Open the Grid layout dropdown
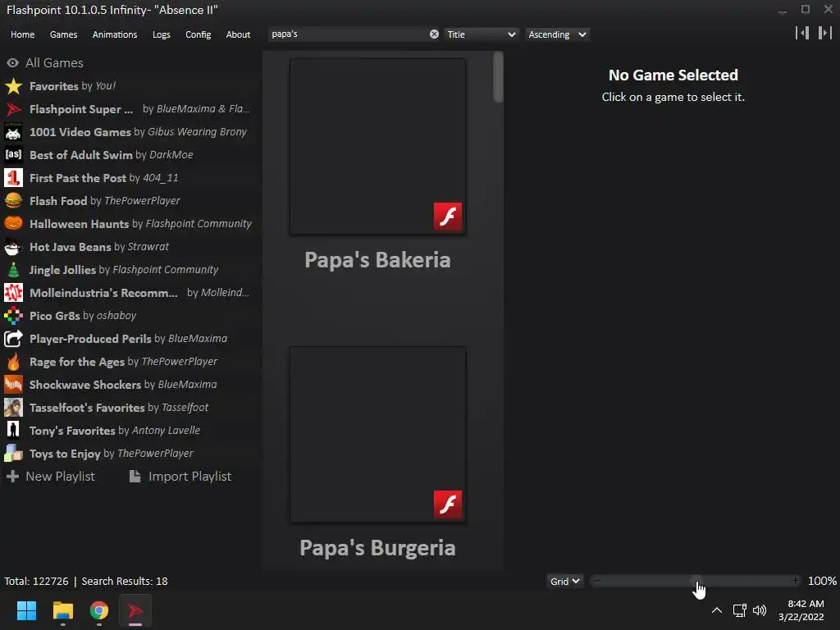 click(564, 582)
